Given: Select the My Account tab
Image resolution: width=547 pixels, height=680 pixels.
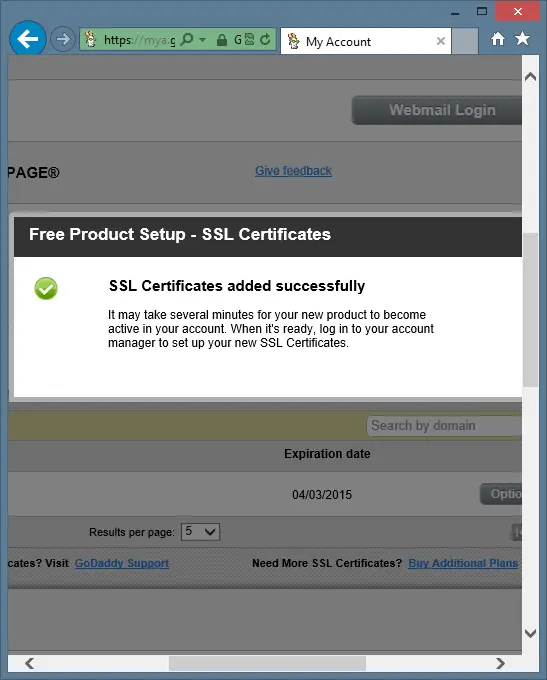Looking at the screenshot, I should tap(366, 42).
